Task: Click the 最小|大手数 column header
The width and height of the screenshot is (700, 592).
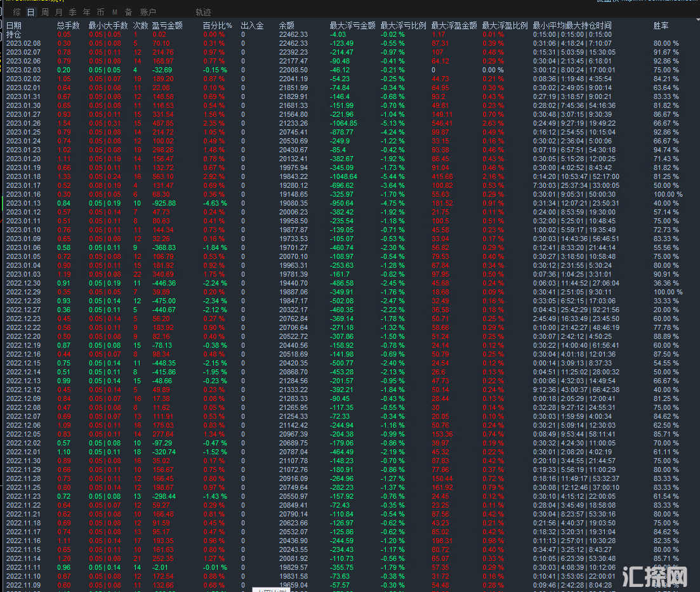Action: pyautogui.click(x=108, y=26)
